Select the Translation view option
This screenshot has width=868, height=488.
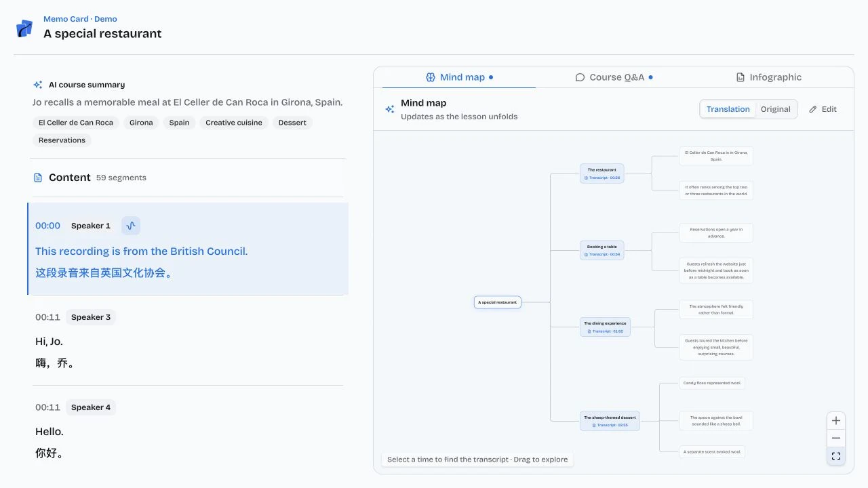pyautogui.click(x=728, y=109)
